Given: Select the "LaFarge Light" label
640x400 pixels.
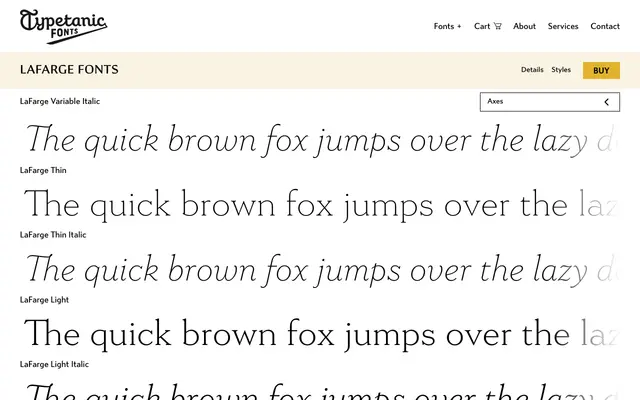Looking at the screenshot, I should pyautogui.click(x=44, y=300).
